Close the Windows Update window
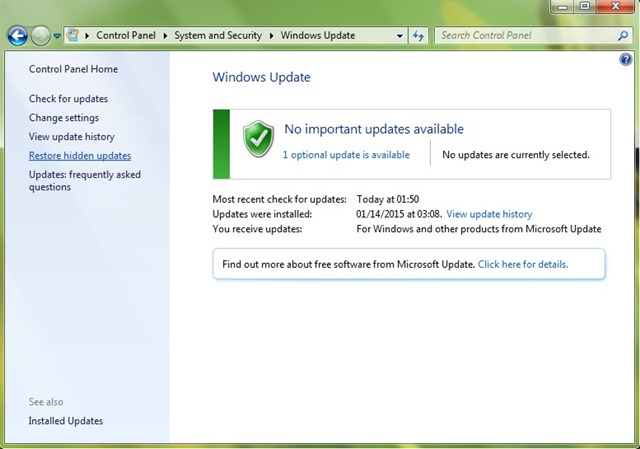Image resolution: width=640 pixels, height=449 pixels. (615, 7)
